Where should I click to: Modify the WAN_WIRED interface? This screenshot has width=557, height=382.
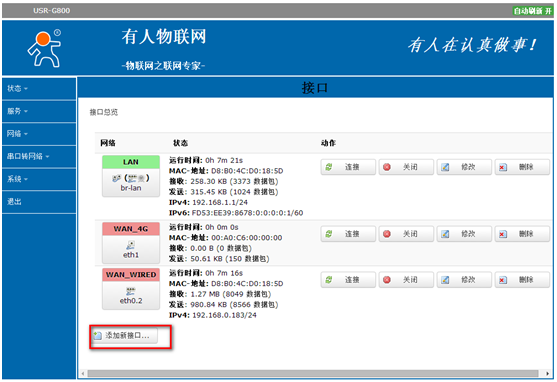[x=464, y=280]
